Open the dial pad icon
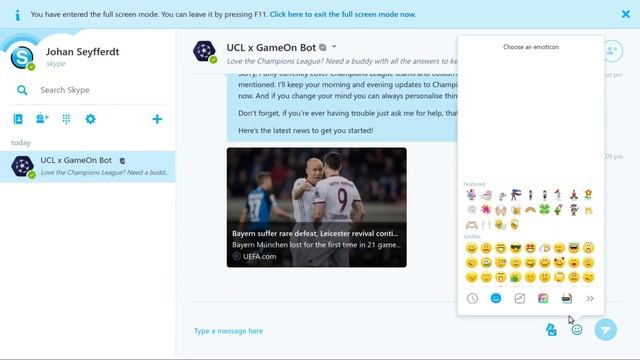Image resolution: width=640 pixels, height=360 pixels. (x=66, y=119)
